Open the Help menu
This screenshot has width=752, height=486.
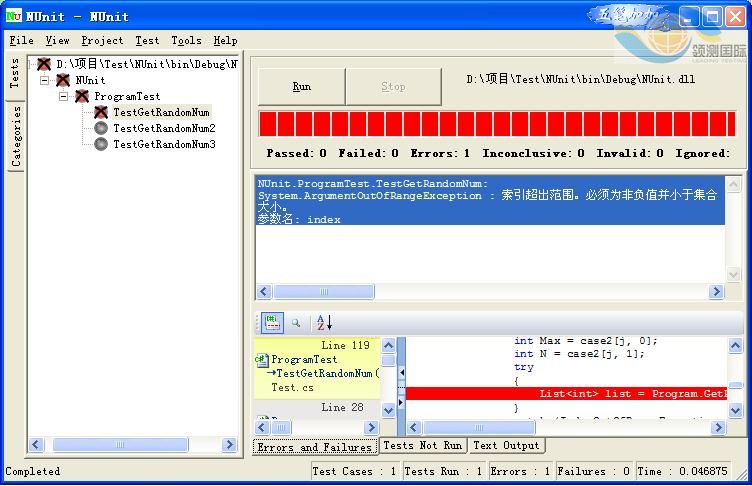(x=225, y=40)
